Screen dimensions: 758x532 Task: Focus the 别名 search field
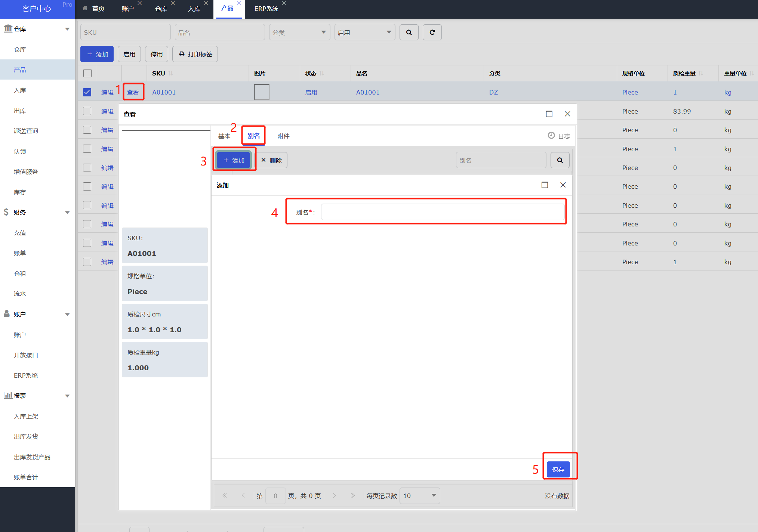point(501,160)
